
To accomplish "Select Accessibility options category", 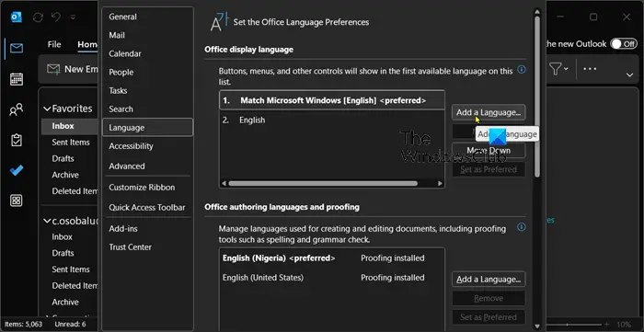I will pos(147,146).
